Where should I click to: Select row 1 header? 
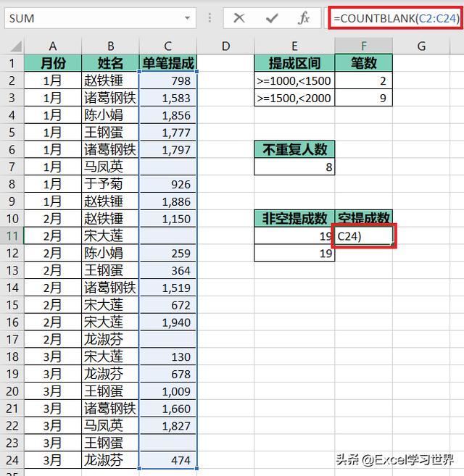(12, 63)
